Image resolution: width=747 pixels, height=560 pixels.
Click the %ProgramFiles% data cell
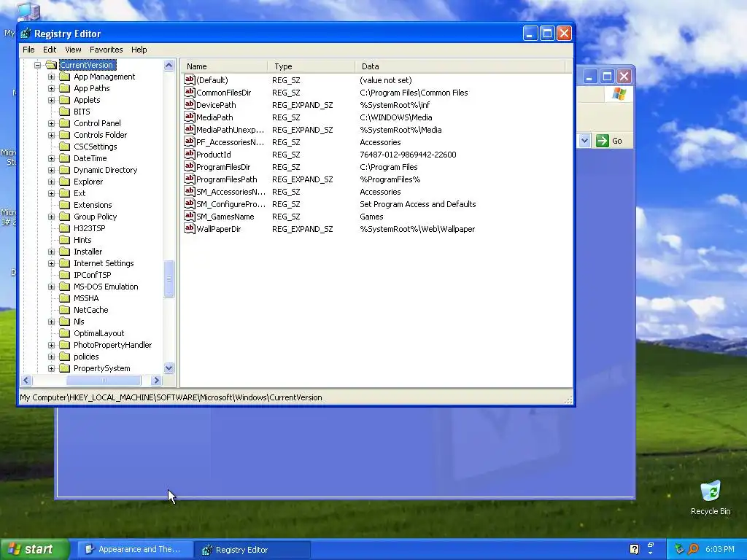click(x=390, y=179)
